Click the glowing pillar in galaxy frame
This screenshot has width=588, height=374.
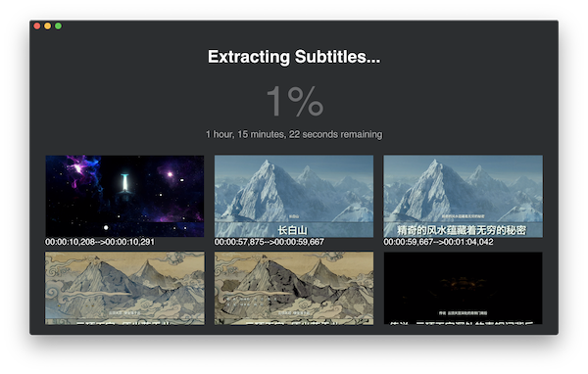(124, 183)
